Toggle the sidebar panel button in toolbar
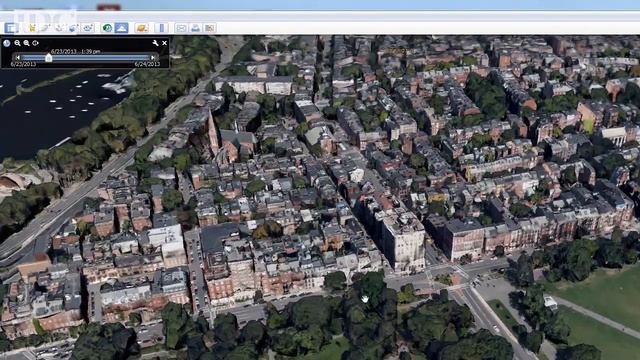This screenshot has height=360, width=640. click(11, 28)
